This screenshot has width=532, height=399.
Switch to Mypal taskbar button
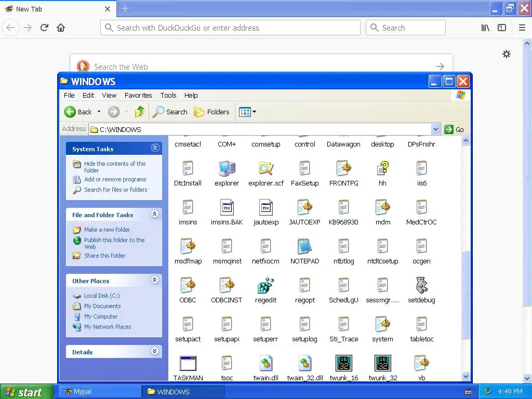pyautogui.click(x=100, y=392)
